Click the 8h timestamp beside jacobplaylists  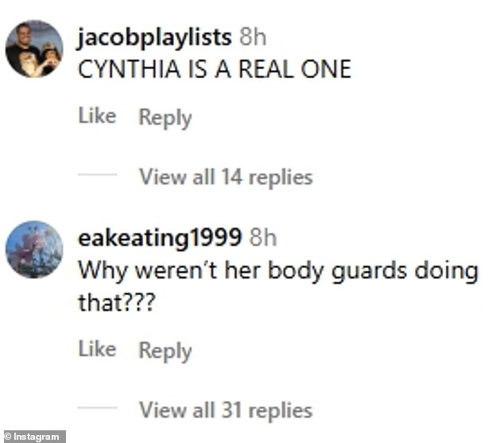[253, 37]
